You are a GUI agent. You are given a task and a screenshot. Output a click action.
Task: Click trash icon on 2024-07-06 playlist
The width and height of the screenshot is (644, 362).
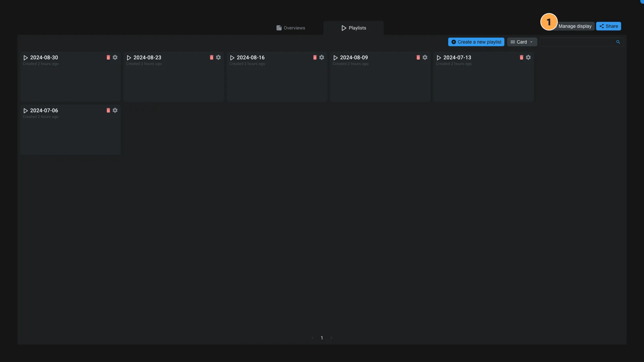(108, 110)
